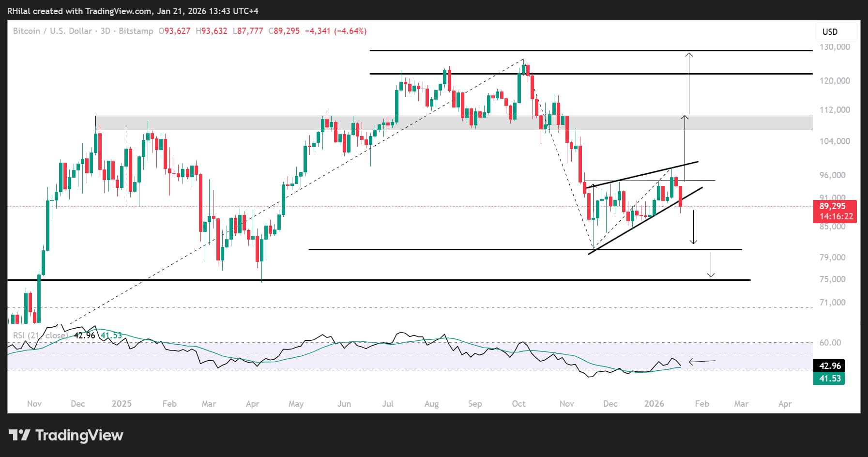Open the 3D timeframe selector in the legend

pyautogui.click(x=106, y=31)
